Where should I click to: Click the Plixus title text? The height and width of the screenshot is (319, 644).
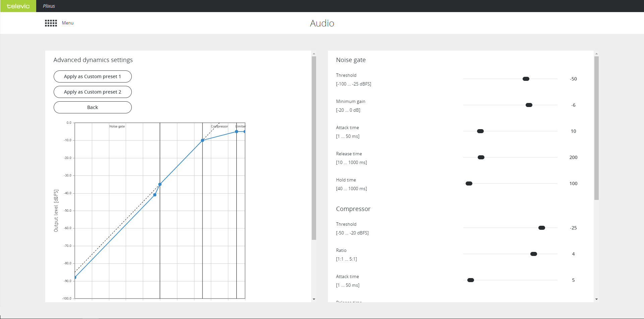pos(49,6)
